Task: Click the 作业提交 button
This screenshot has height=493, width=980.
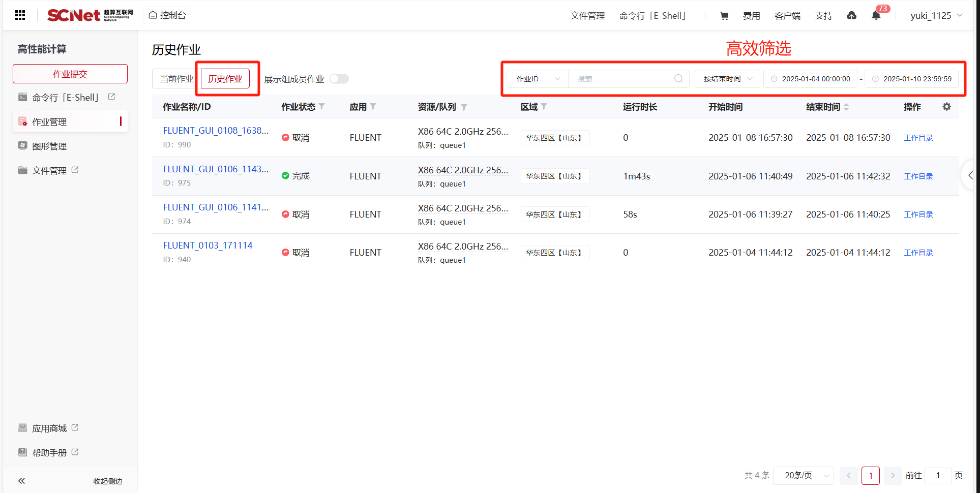Action: [70, 74]
